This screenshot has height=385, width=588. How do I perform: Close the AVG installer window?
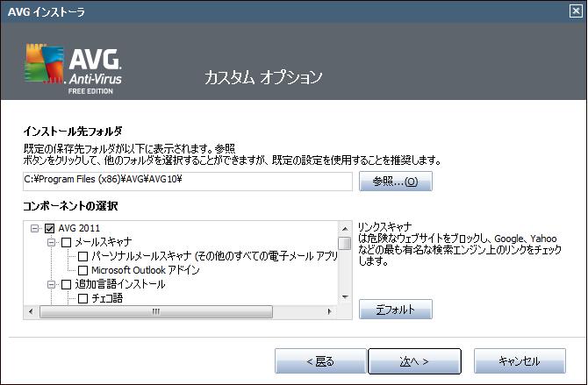(x=576, y=11)
